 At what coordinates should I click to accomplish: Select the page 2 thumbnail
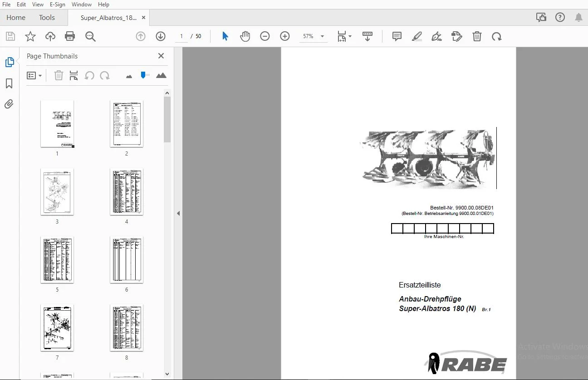tap(127, 124)
